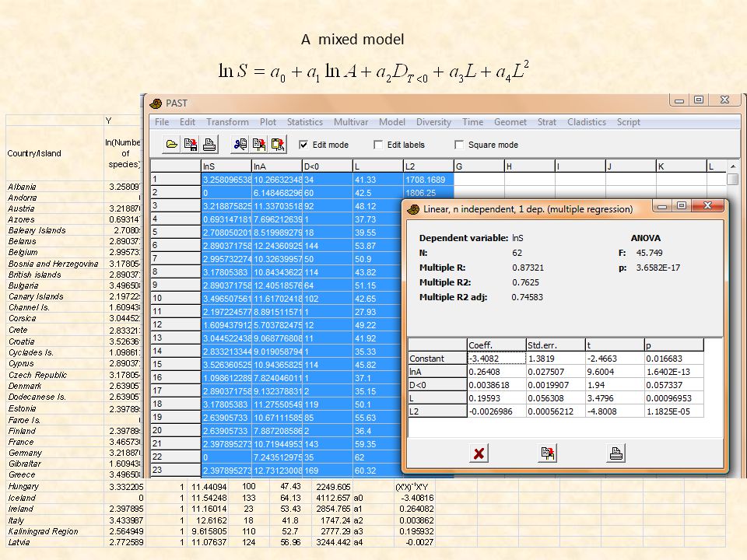Minimize the main PAST window
Screen dimensions: 747x560
pyautogui.click(x=679, y=100)
